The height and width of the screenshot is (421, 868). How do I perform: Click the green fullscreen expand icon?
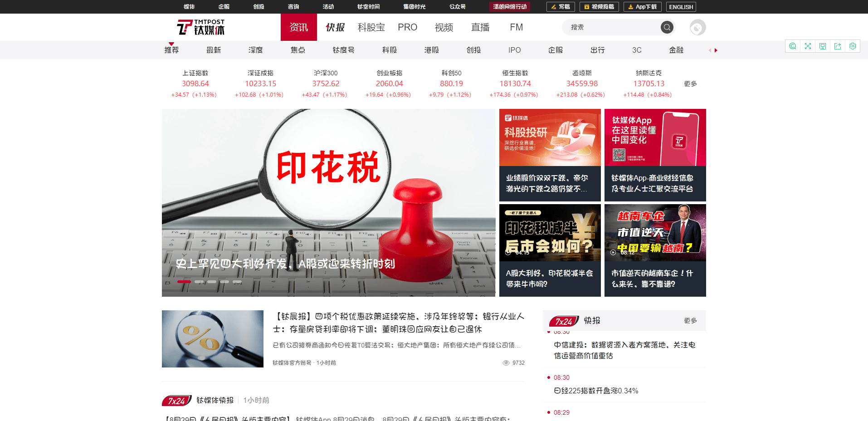[808, 46]
